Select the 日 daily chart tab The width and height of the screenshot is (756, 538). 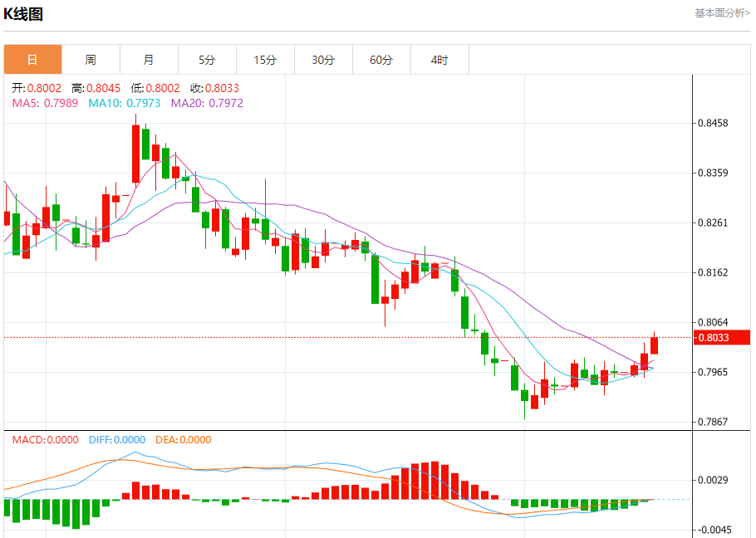point(32,60)
